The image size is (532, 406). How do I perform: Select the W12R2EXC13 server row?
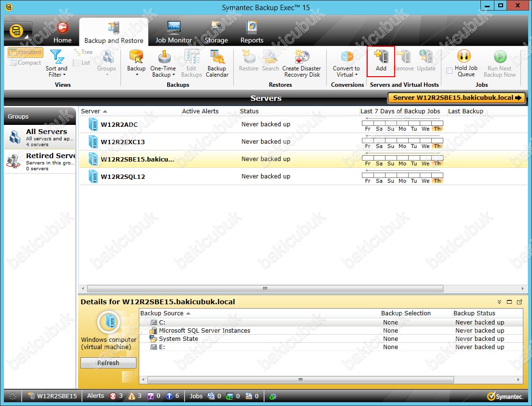[x=303, y=142]
